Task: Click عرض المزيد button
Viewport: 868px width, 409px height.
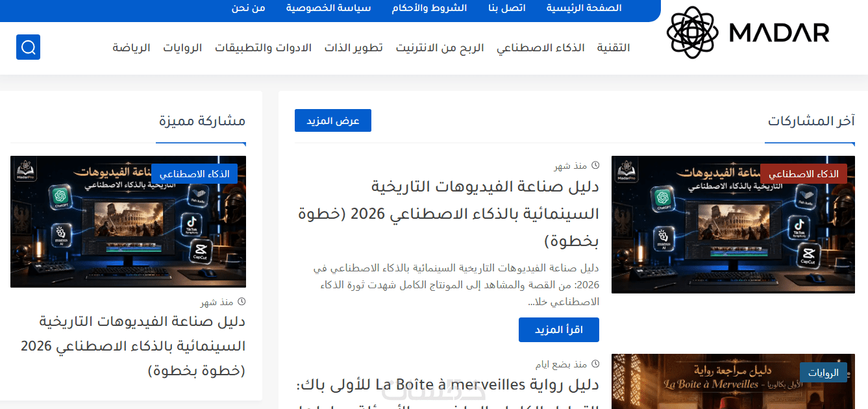Action: click(x=333, y=121)
